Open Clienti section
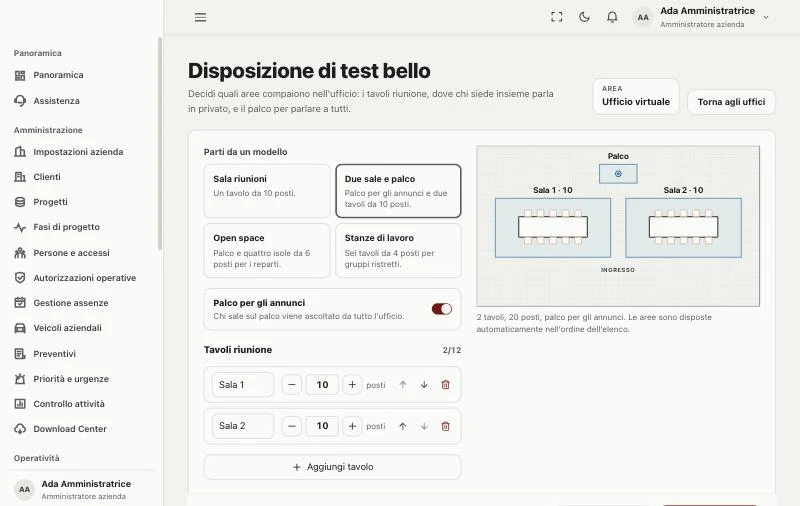The image size is (800, 506). [47, 177]
